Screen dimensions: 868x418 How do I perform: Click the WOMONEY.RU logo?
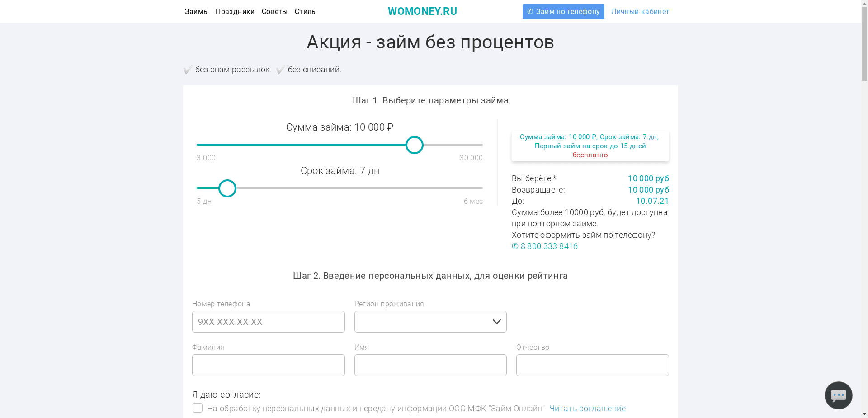pyautogui.click(x=422, y=11)
